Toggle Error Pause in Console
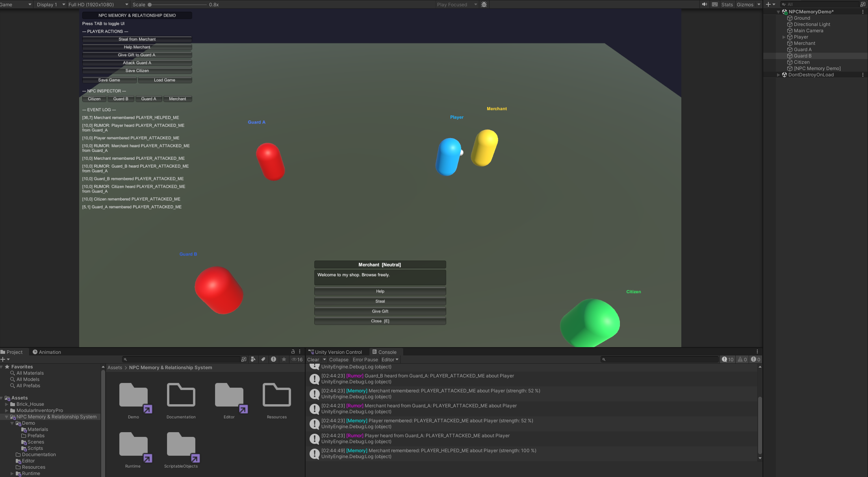Viewport: 868px width, 477px height. coord(365,359)
